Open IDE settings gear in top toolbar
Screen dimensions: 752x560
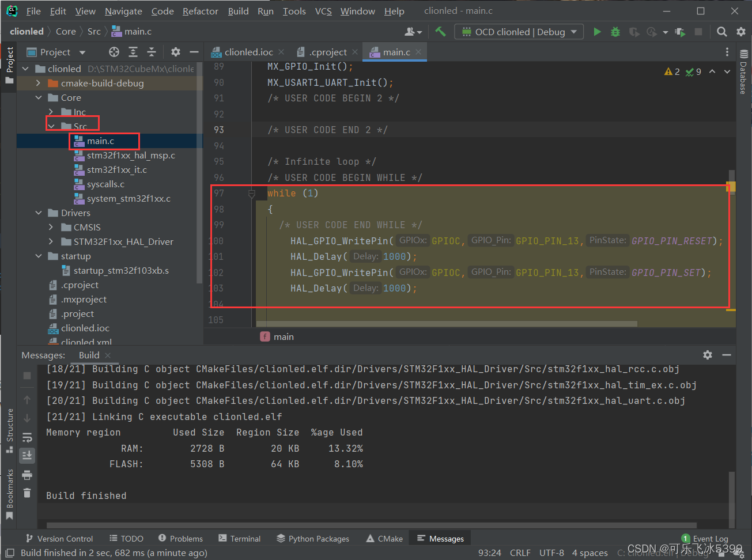pos(740,32)
